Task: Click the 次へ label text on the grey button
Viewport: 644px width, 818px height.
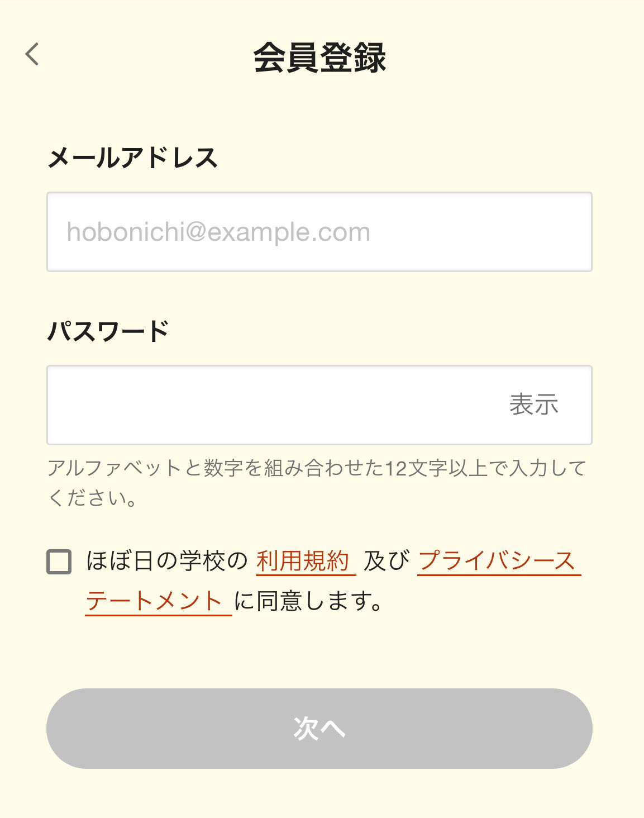Action: (x=319, y=729)
